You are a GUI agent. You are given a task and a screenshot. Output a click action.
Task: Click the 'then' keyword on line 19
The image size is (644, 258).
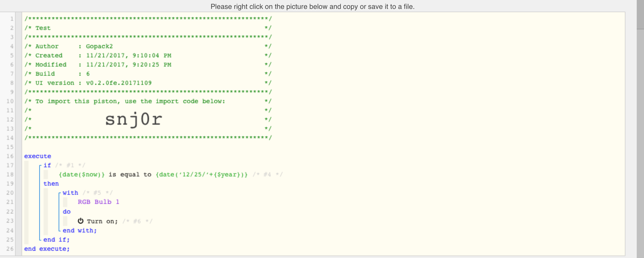[x=51, y=184]
